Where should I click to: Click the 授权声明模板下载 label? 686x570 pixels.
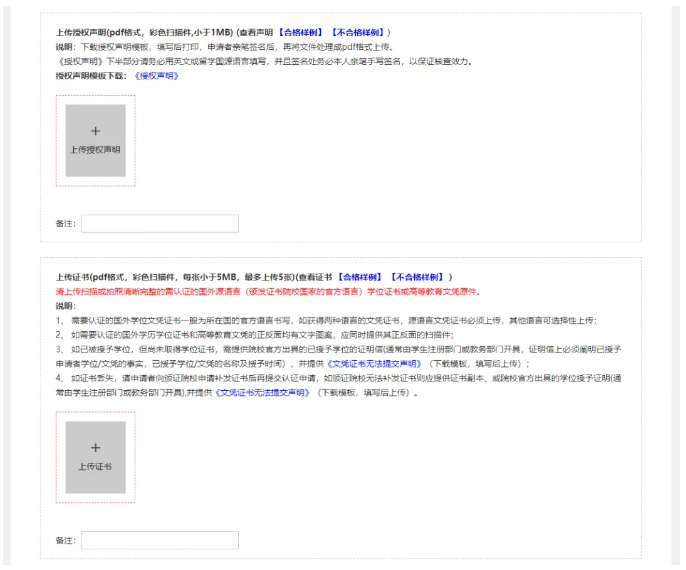pos(91,76)
